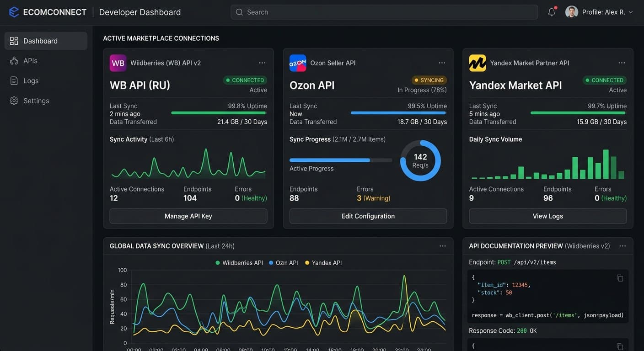Toggle Wildberries API legend series
The image size is (644, 351).
point(239,263)
